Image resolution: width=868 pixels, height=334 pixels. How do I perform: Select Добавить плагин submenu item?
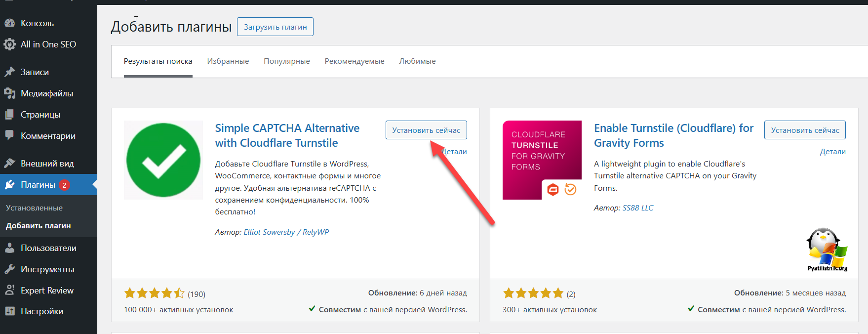pos(38,226)
